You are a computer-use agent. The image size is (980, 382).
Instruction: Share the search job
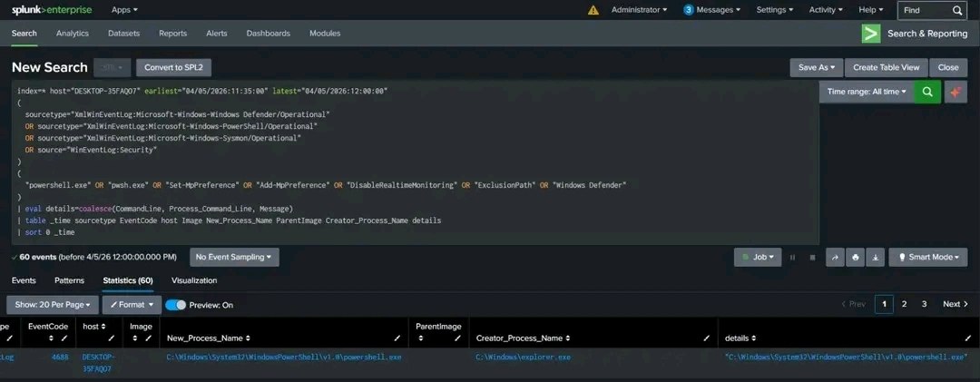(x=835, y=258)
